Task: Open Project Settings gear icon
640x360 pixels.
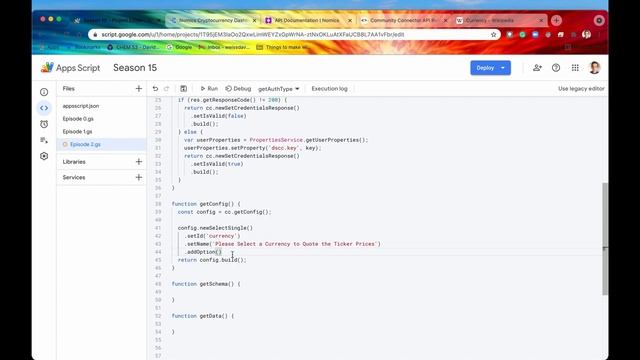Action: point(44,156)
